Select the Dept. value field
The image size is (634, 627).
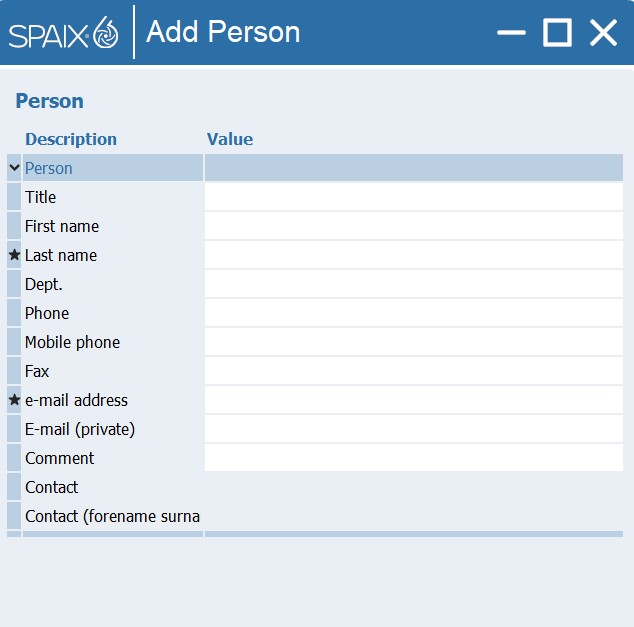[x=414, y=284]
